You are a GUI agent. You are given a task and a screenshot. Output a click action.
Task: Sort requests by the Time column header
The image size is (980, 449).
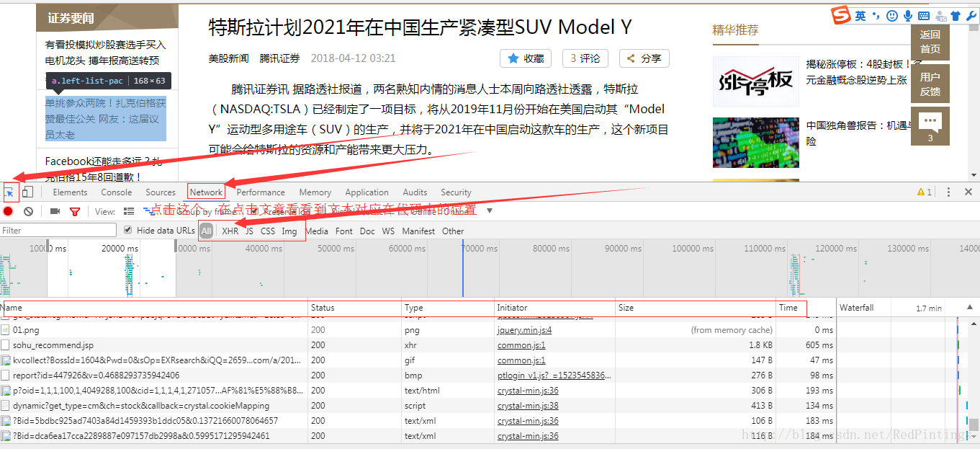806,308
